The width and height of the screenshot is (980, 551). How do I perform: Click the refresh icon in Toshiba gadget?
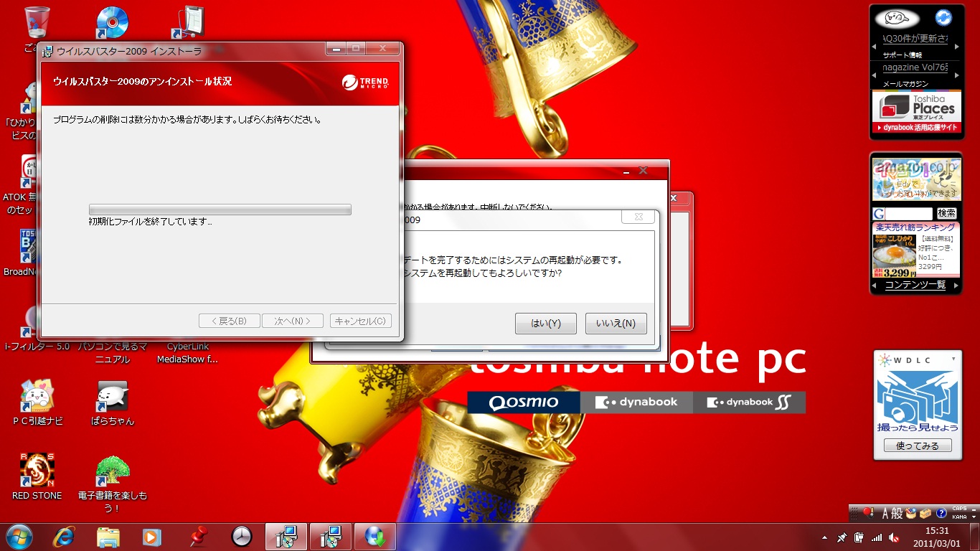coord(943,18)
